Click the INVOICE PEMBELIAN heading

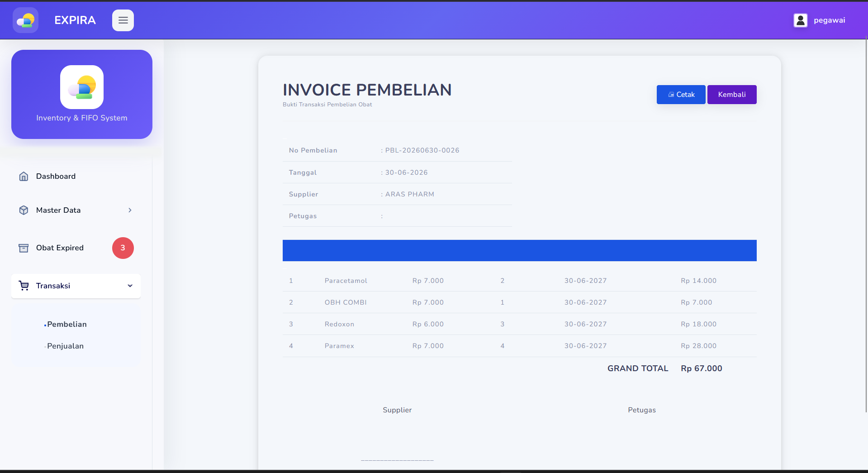(367, 90)
